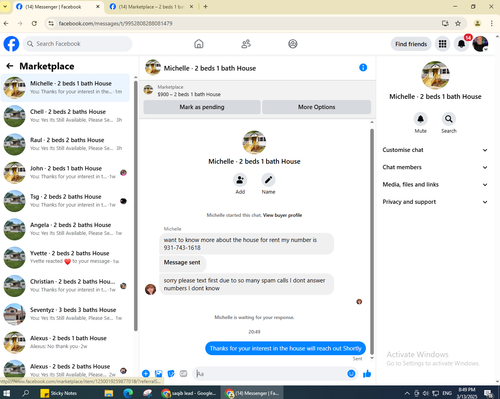Open Tsg 2 beds 2 baths conversation
Image resolution: width=500 pixels, height=399 pixels.
pyautogui.click(x=65, y=201)
